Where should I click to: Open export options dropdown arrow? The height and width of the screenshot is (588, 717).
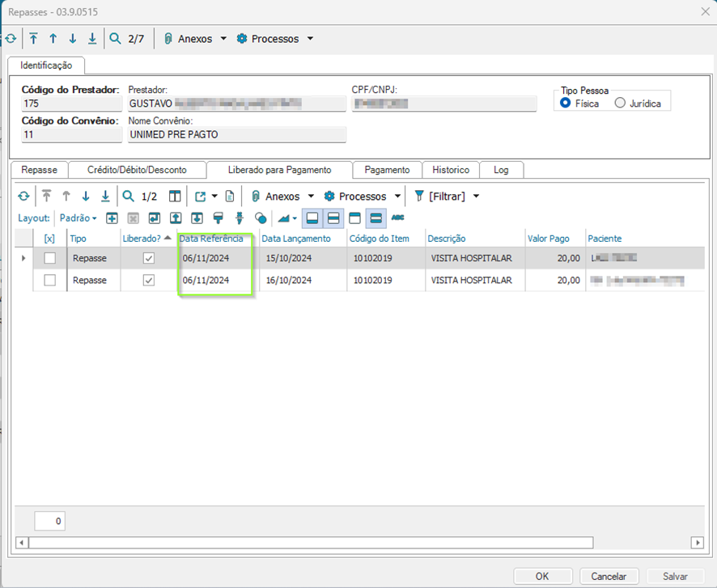coord(214,197)
